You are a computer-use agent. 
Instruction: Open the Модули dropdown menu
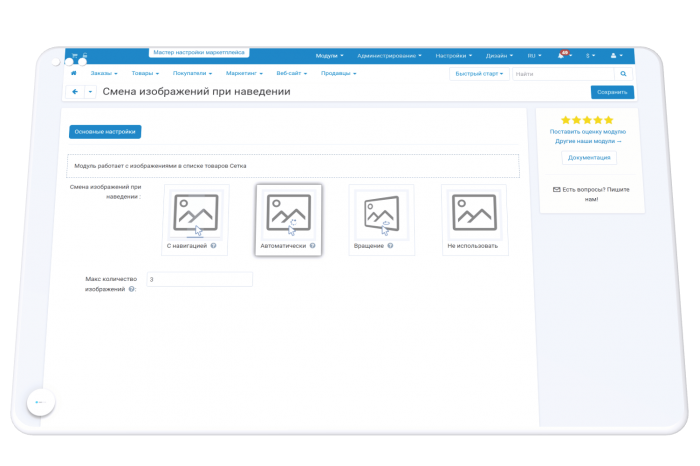click(329, 56)
